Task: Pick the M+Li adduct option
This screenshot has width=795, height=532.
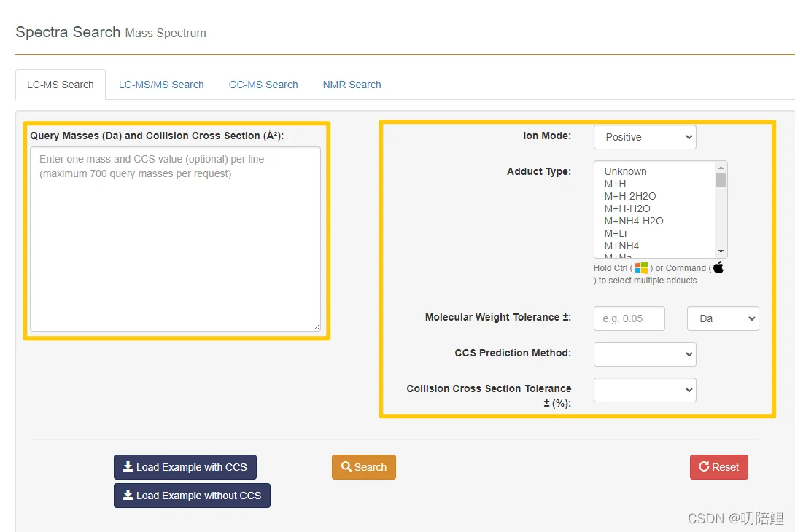Action: [616, 233]
